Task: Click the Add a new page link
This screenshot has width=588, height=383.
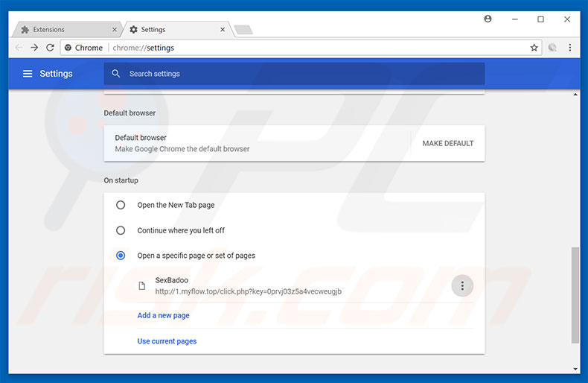Action: 163,315
